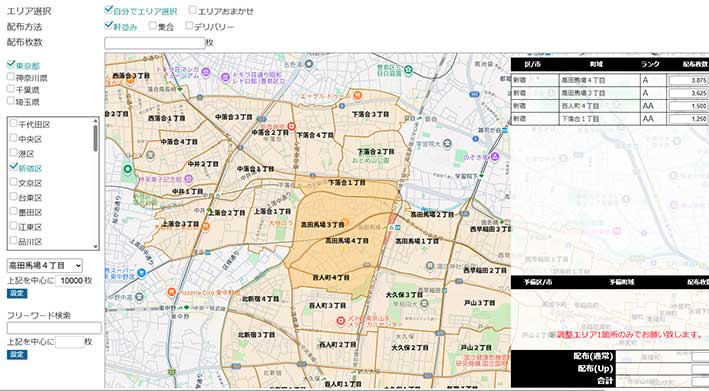The height and width of the screenshot is (391, 709).
Task: Click the purple のぞき坂 attraction pin
Action: pyautogui.click(x=495, y=156)
